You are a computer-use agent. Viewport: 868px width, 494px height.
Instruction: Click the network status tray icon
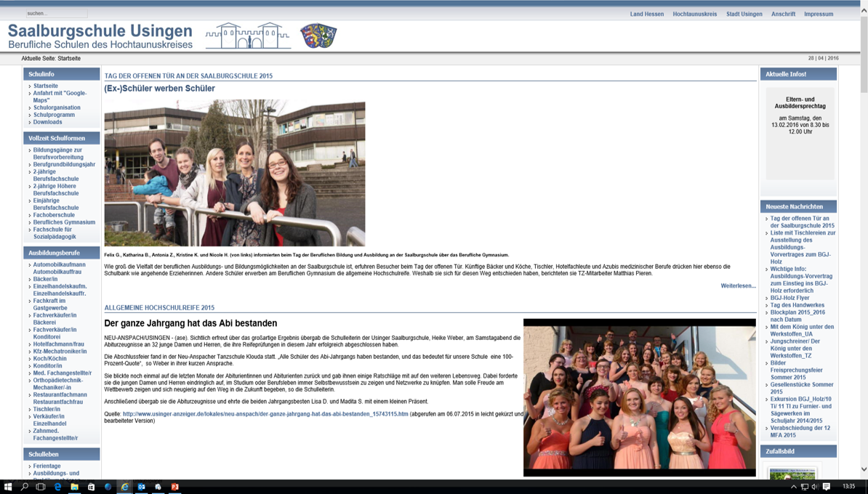[804, 487]
